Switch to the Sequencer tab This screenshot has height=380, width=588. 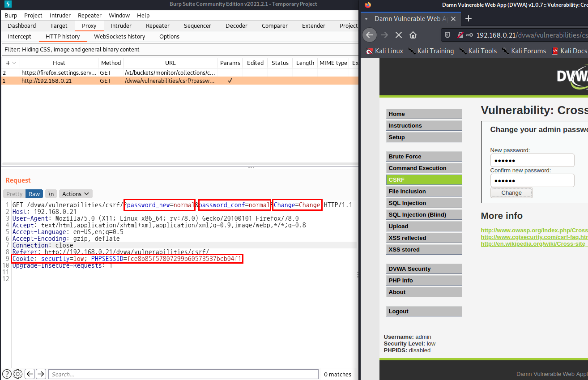(x=197, y=26)
